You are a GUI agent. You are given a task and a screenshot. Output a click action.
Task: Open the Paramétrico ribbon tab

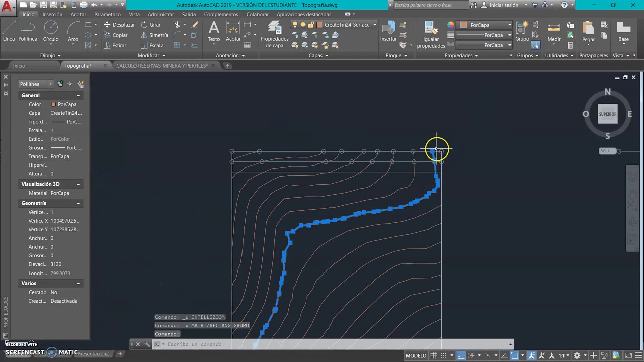pos(107,15)
